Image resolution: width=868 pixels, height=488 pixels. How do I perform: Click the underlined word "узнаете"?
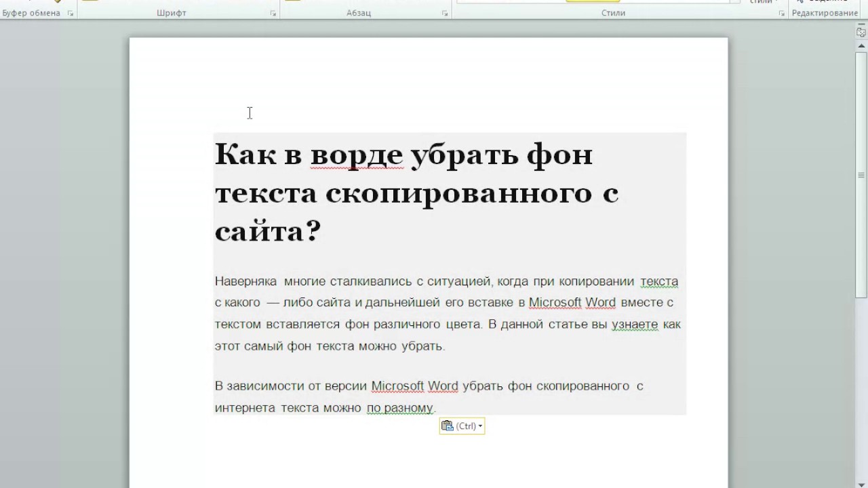[635, 325]
